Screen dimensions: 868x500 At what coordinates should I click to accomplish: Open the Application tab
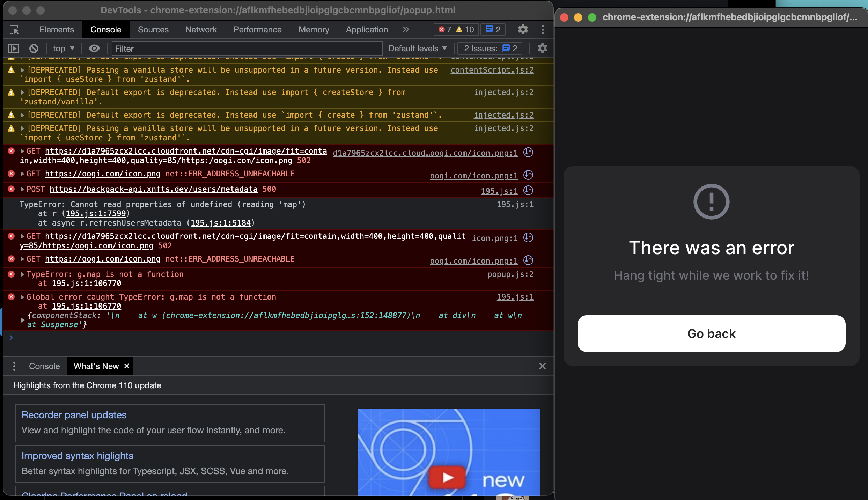[x=367, y=30]
